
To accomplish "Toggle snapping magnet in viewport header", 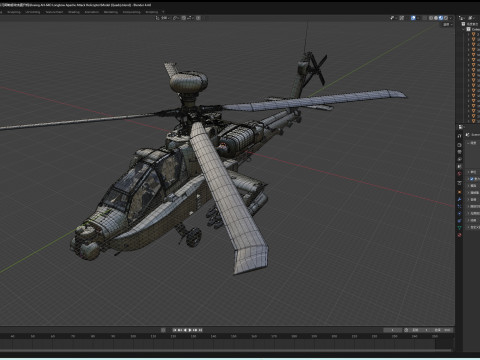I will tap(184, 18).
